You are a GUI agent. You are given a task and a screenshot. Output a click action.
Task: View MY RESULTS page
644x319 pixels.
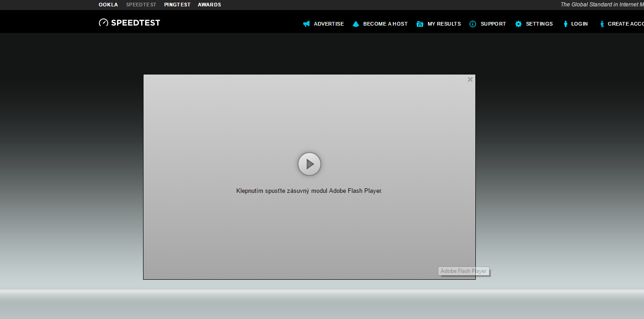pyautogui.click(x=444, y=24)
